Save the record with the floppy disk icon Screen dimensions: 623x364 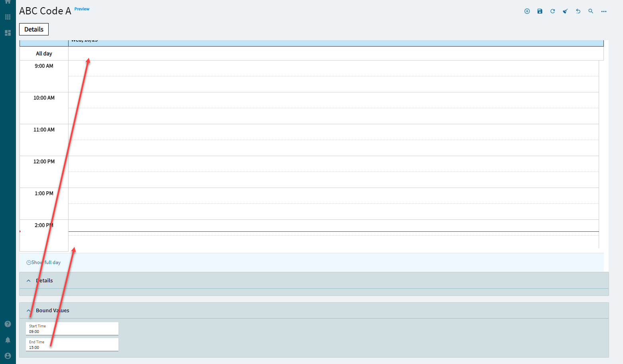(540, 11)
